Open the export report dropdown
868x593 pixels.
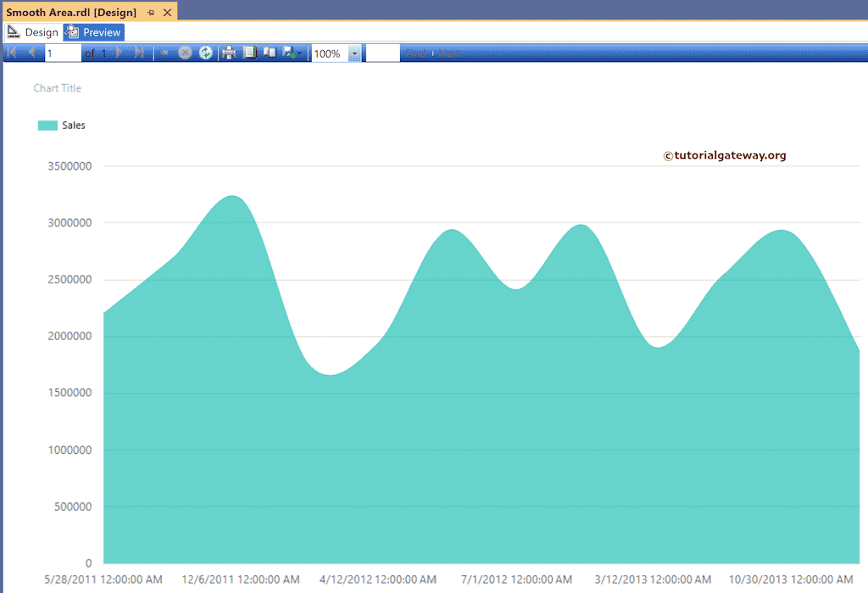pyautogui.click(x=292, y=53)
